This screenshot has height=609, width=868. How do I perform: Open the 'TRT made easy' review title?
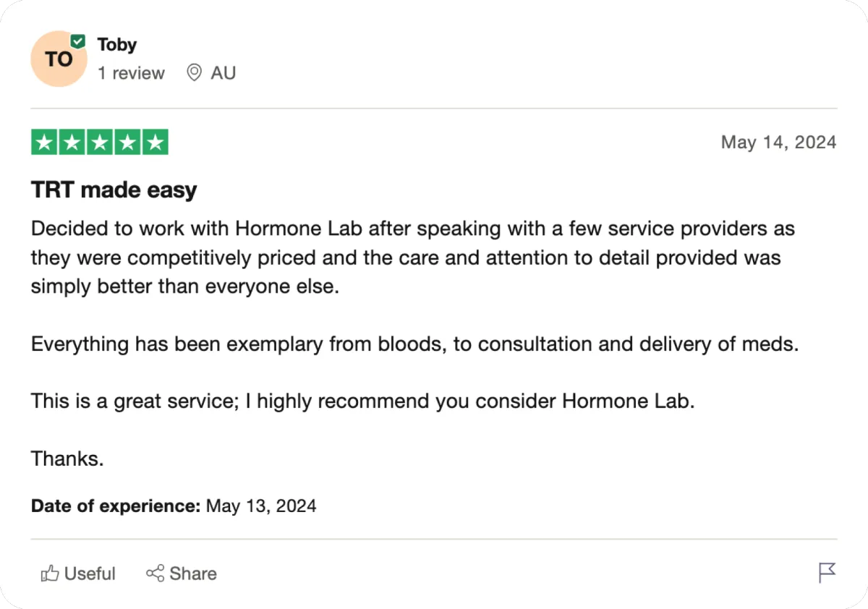(114, 190)
